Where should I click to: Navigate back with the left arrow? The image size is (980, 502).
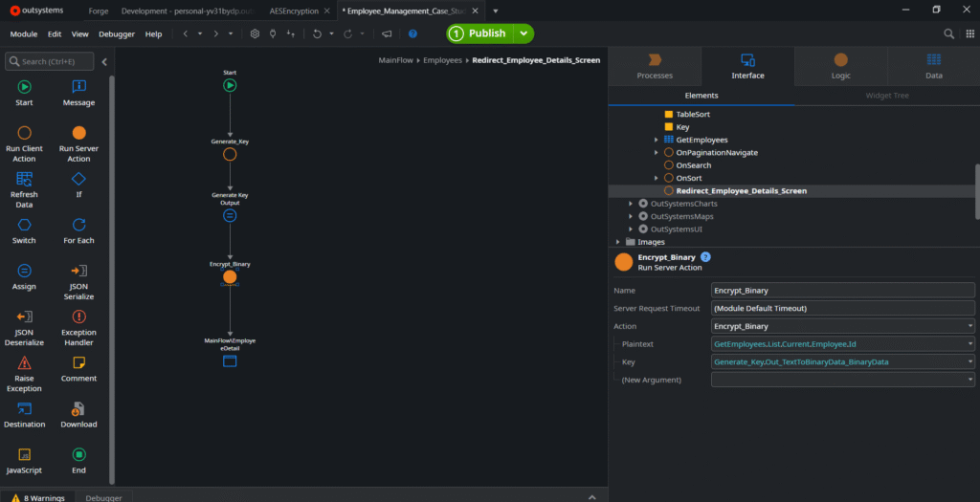186,33
